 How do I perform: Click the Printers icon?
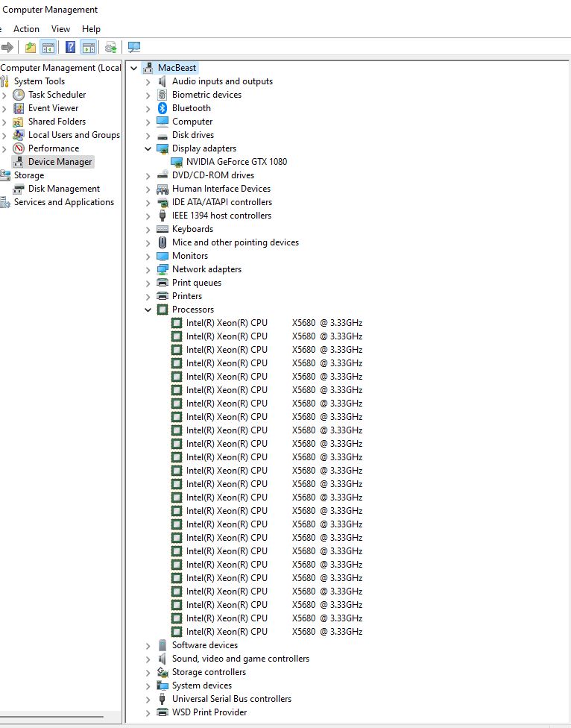[163, 296]
